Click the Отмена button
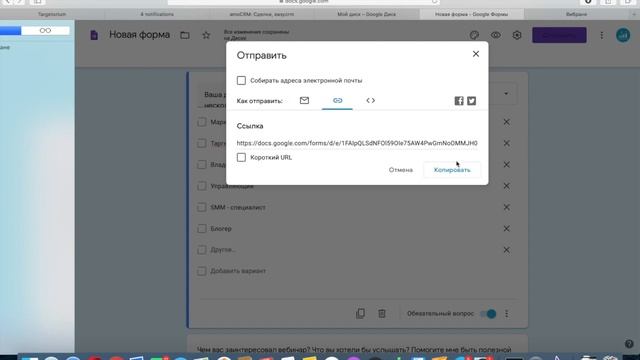This screenshot has height=360, width=640. pyautogui.click(x=400, y=170)
